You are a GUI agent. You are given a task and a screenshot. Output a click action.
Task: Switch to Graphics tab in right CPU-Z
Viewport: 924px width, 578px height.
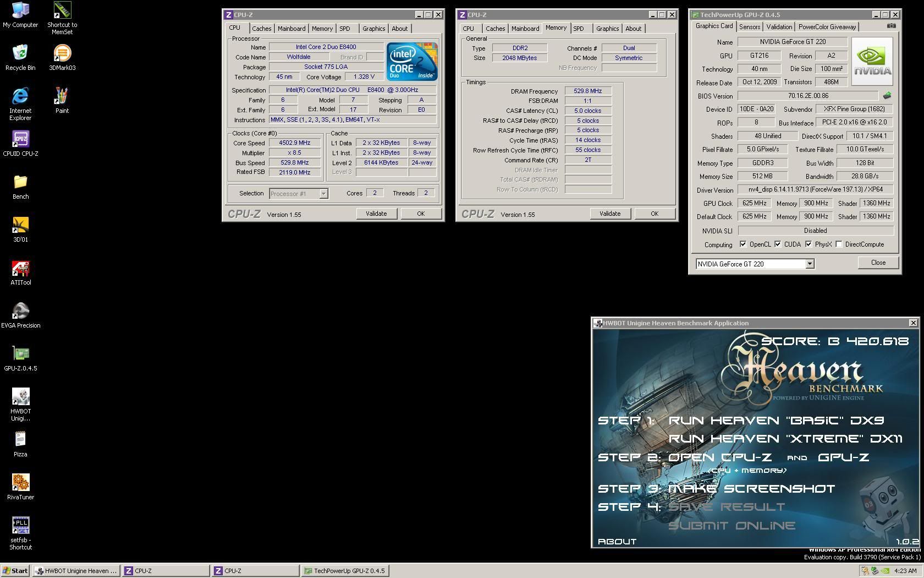(607, 29)
